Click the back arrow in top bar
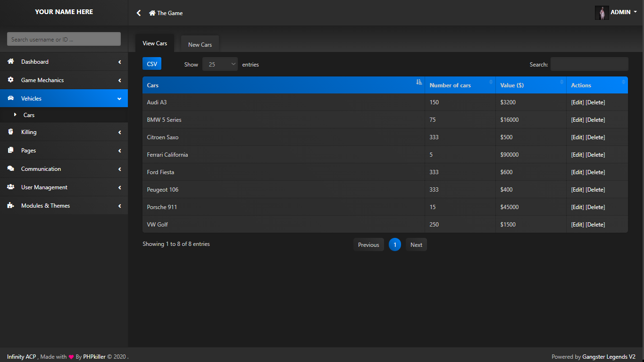The width and height of the screenshot is (644, 362). coord(139,13)
